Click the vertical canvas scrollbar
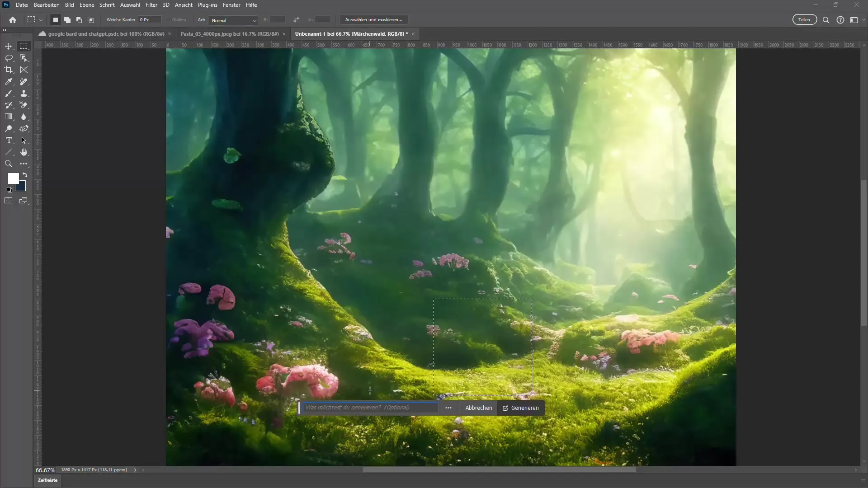 pyautogui.click(x=864, y=253)
